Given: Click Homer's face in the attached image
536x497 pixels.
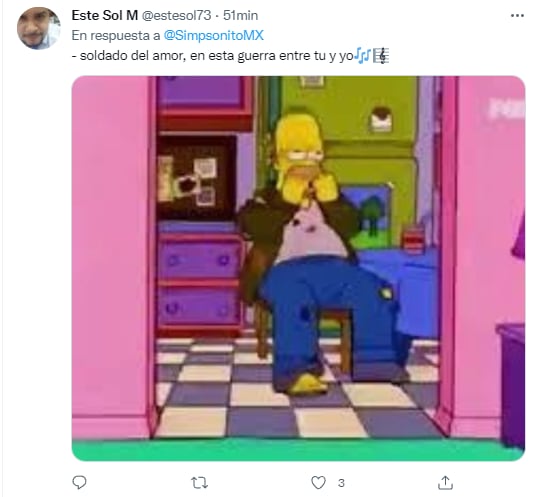Looking at the screenshot, I should (301, 157).
